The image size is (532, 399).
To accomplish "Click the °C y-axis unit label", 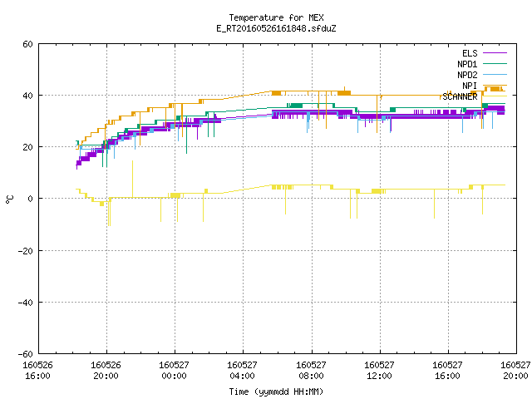I will point(9,199).
